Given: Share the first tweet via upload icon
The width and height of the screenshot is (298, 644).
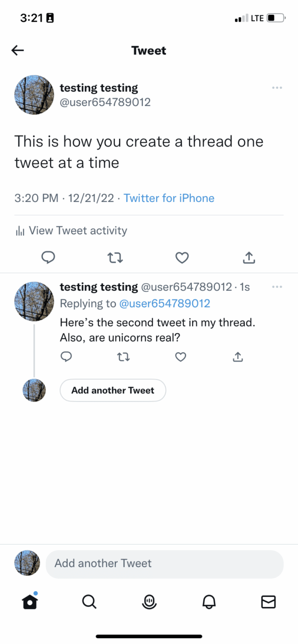Looking at the screenshot, I should pos(248,258).
